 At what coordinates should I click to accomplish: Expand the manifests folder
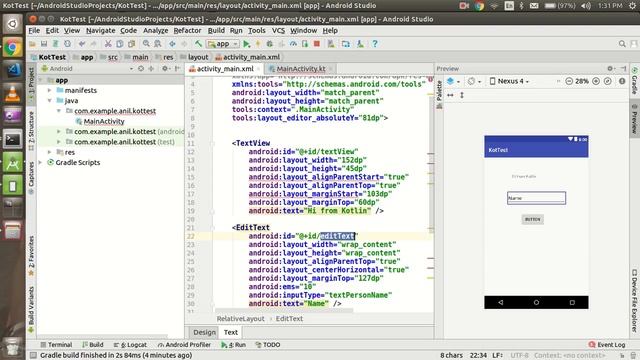click(x=49, y=90)
